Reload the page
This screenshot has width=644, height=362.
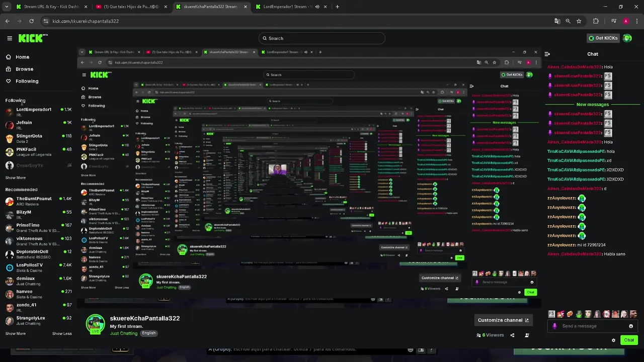tap(31, 21)
